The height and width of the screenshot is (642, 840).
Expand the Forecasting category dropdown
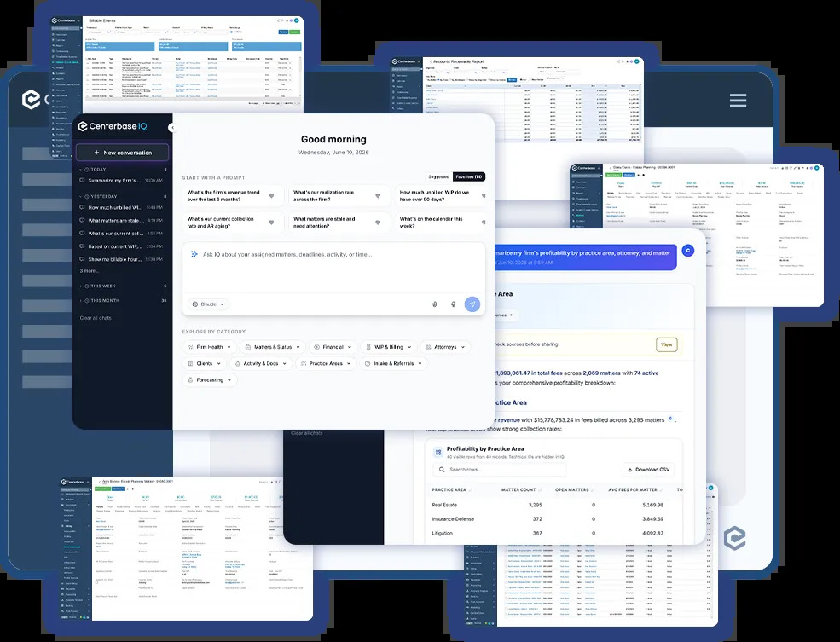(210, 380)
